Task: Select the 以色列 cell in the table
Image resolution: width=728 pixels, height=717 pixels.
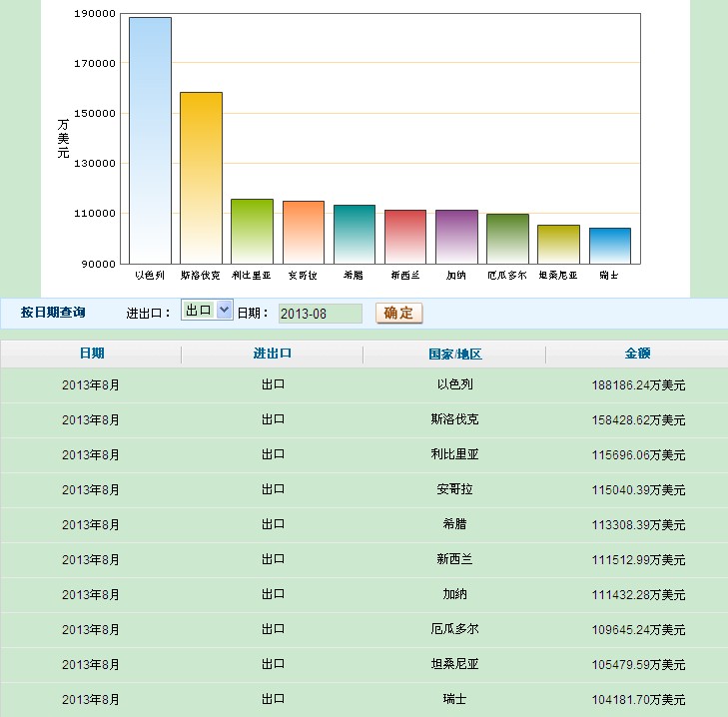Action: [454, 384]
